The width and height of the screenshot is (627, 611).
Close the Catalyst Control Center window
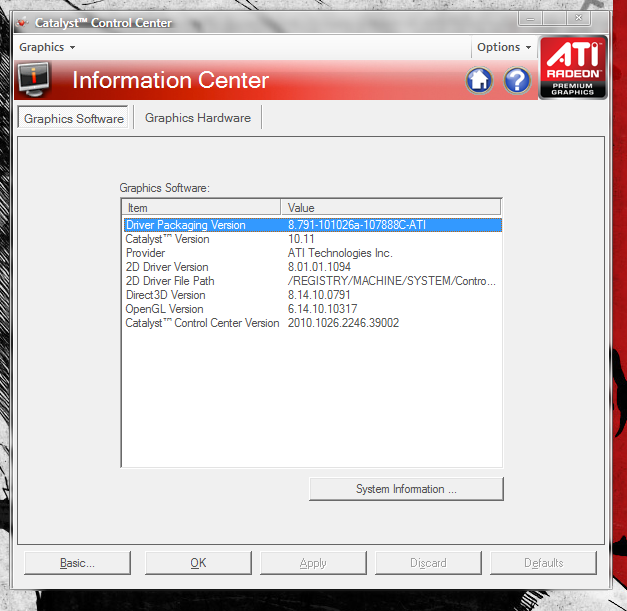[578, 18]
